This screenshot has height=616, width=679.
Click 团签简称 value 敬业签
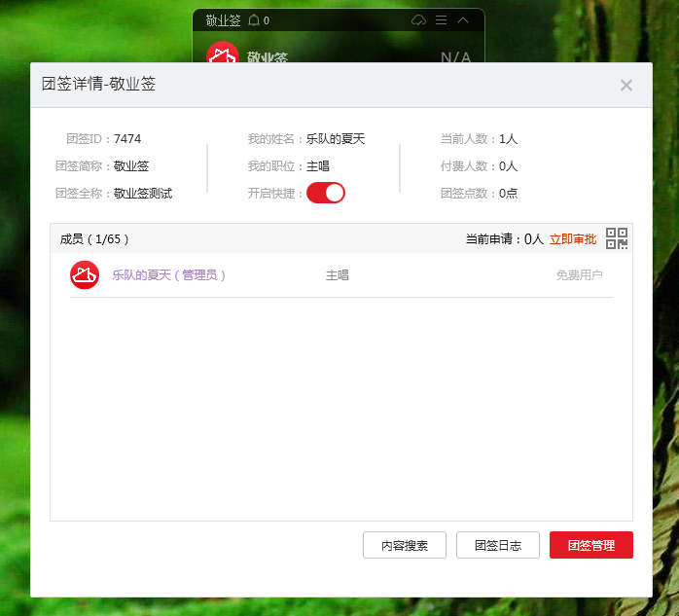pos(131,166)
